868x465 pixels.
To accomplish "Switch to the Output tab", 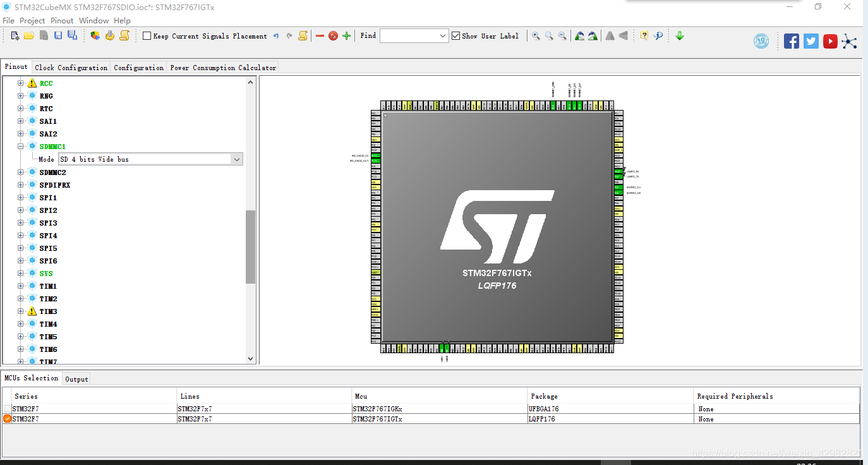I will coord(76,379).
